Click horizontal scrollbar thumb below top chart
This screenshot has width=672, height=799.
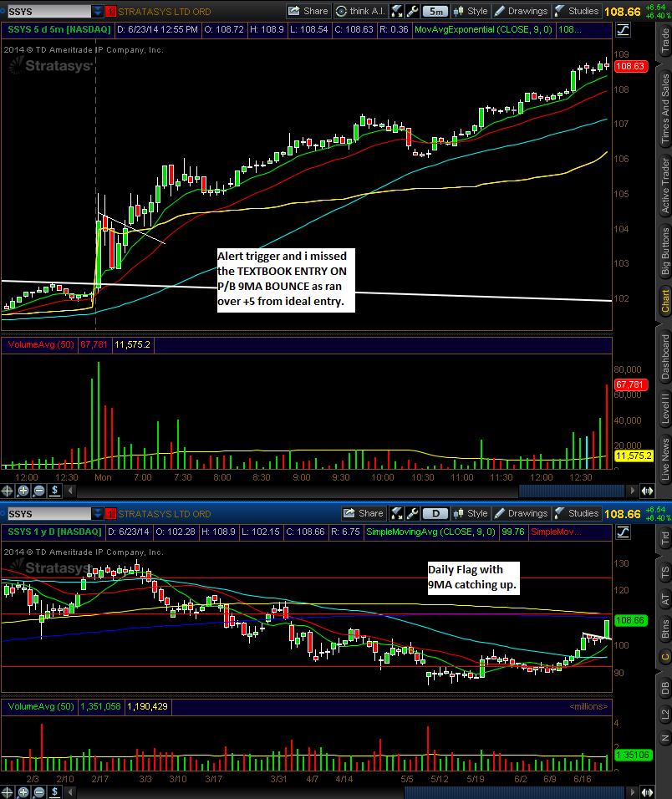[572, 491]
